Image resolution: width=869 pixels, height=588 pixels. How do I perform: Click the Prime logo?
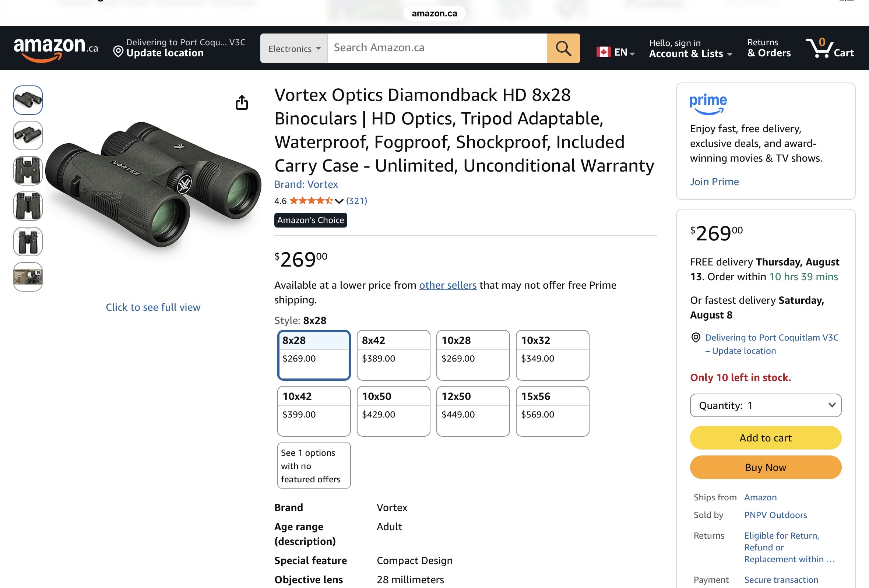708,103
